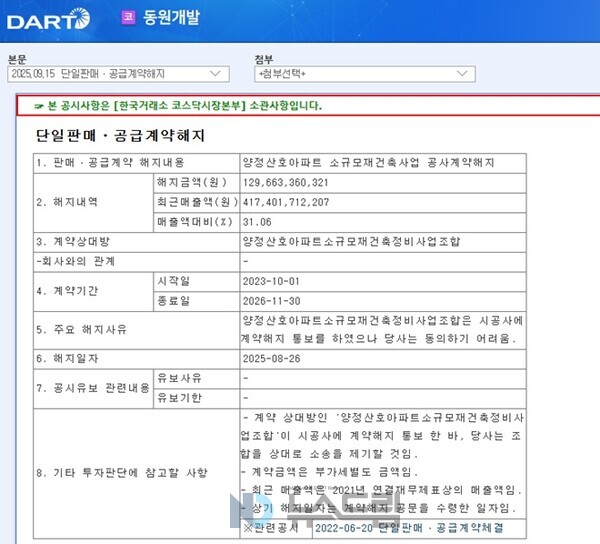
Task: Click the 단일판매·공급계약해지 table heading
Action: point(120,135)
